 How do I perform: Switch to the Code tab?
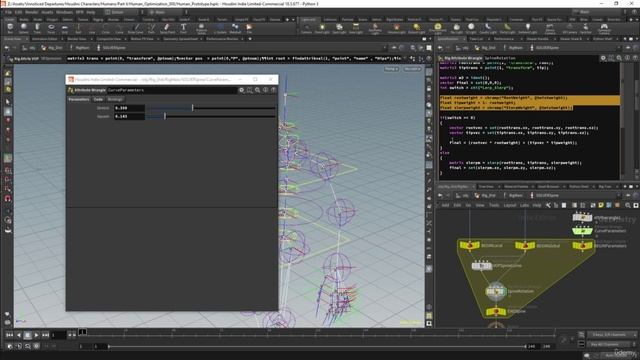click(98, 99)
